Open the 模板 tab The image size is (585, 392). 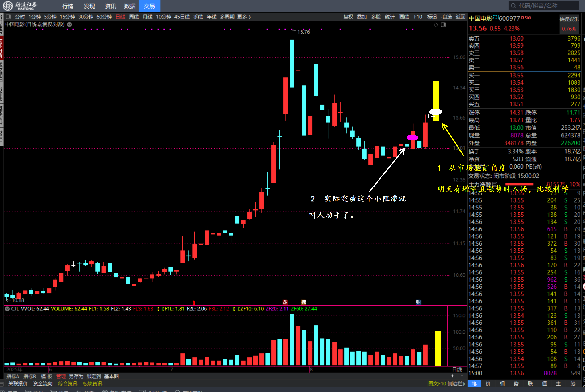point(46,376)
